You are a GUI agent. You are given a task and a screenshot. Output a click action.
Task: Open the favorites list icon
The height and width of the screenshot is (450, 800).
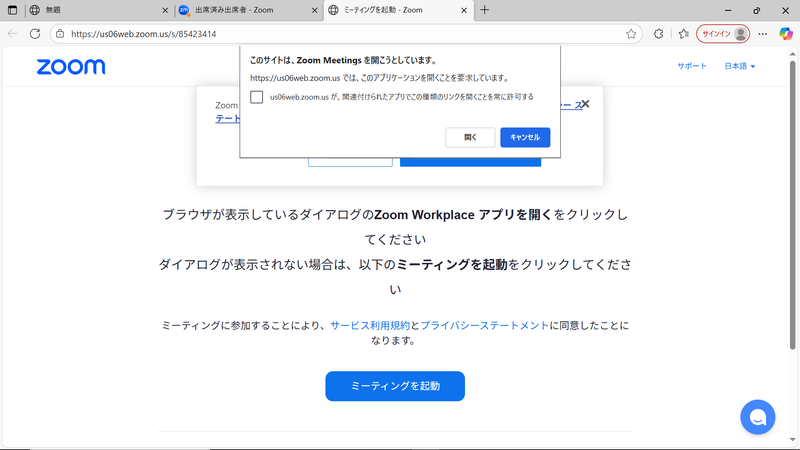click(x=684, y=34)
